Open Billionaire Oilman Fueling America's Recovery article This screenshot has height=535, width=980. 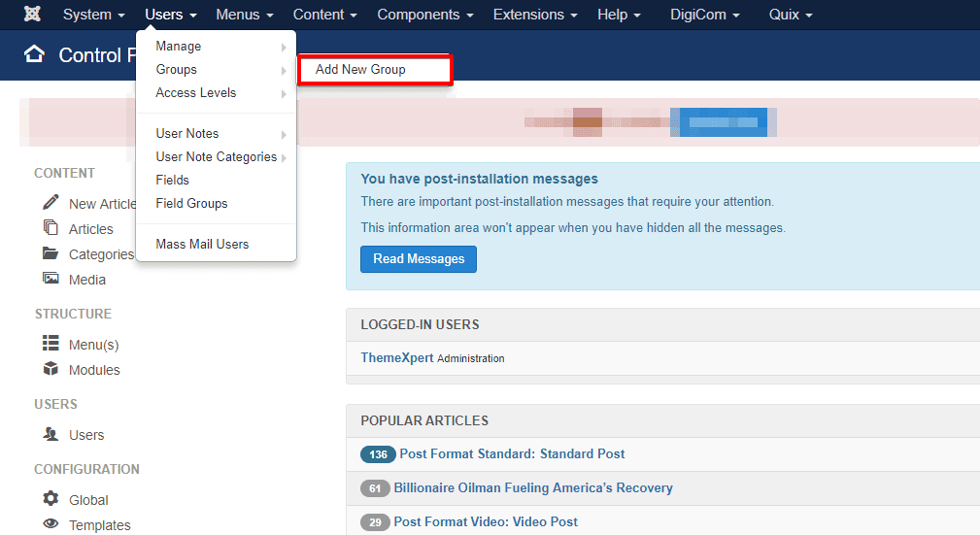pos(533,487)
